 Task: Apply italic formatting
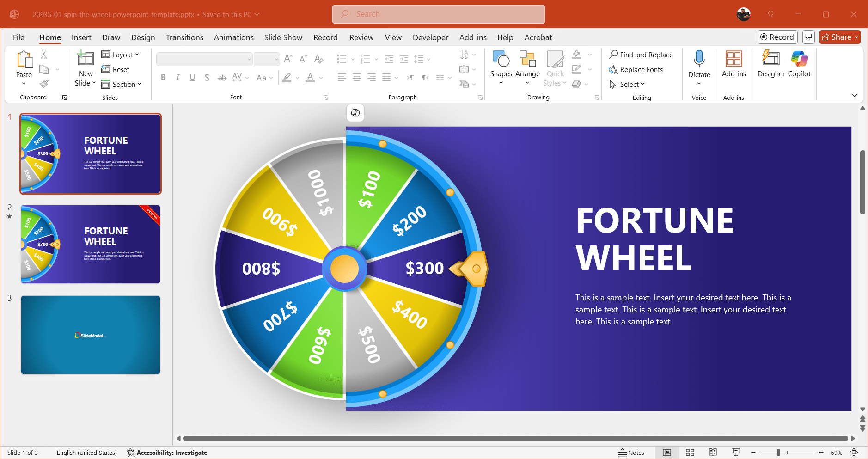point(177,77)
